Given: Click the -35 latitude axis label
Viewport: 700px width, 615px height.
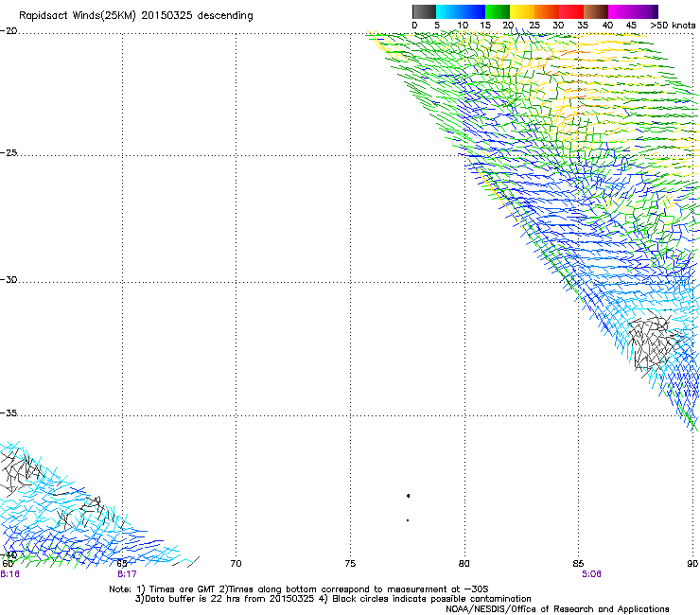Looking at the screenshot, I should [x=9, y=413].
